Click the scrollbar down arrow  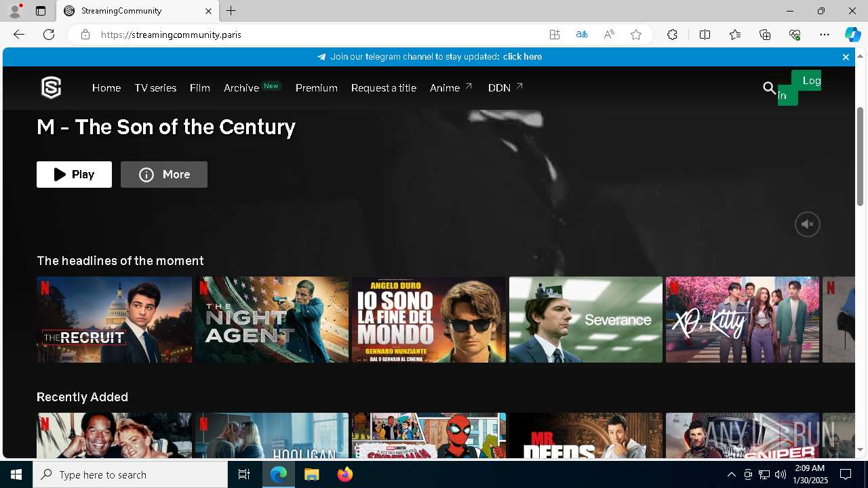[x=861, y=450]
